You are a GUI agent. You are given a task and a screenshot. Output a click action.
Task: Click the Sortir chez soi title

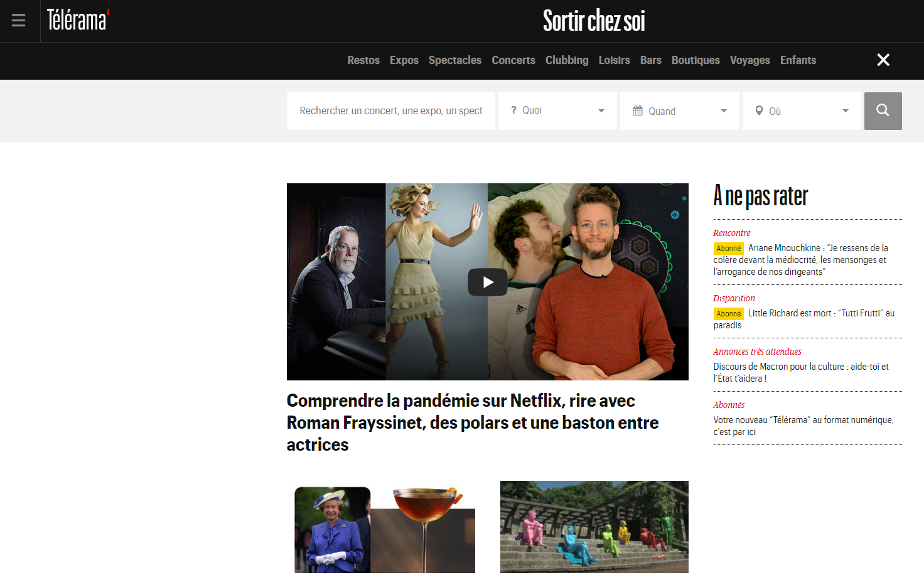pos(594,21)
